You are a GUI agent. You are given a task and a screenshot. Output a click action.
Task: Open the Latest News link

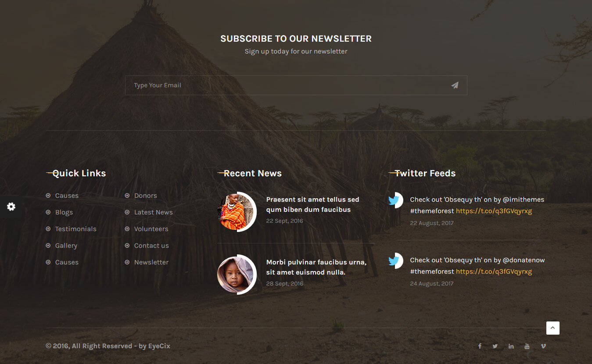153,212
